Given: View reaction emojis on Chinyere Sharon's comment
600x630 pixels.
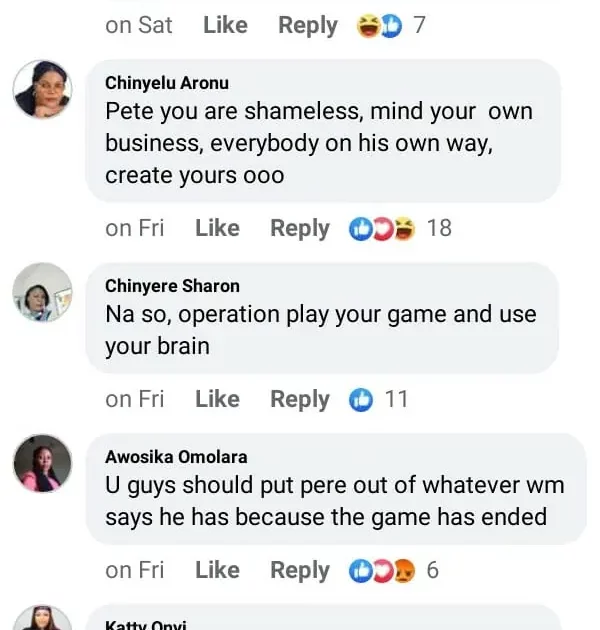Looking at the screenshot, I should point(361,400).
